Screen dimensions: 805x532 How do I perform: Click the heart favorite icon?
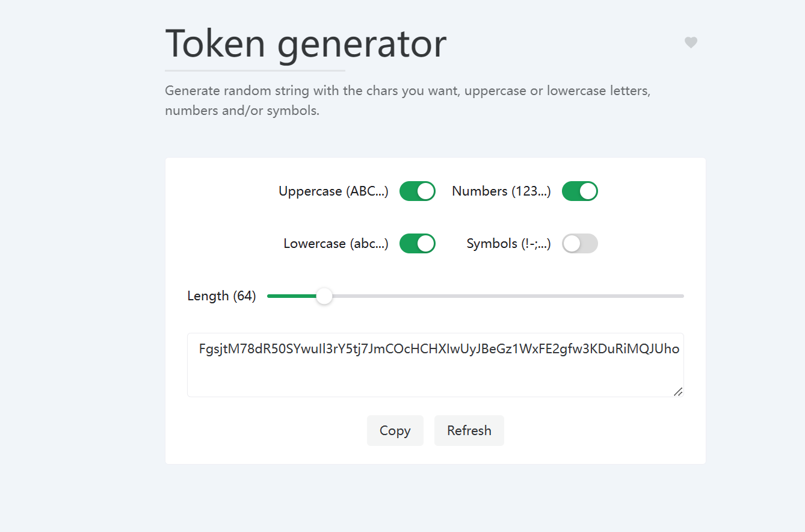pyautogui.click(x=691, y=43)
